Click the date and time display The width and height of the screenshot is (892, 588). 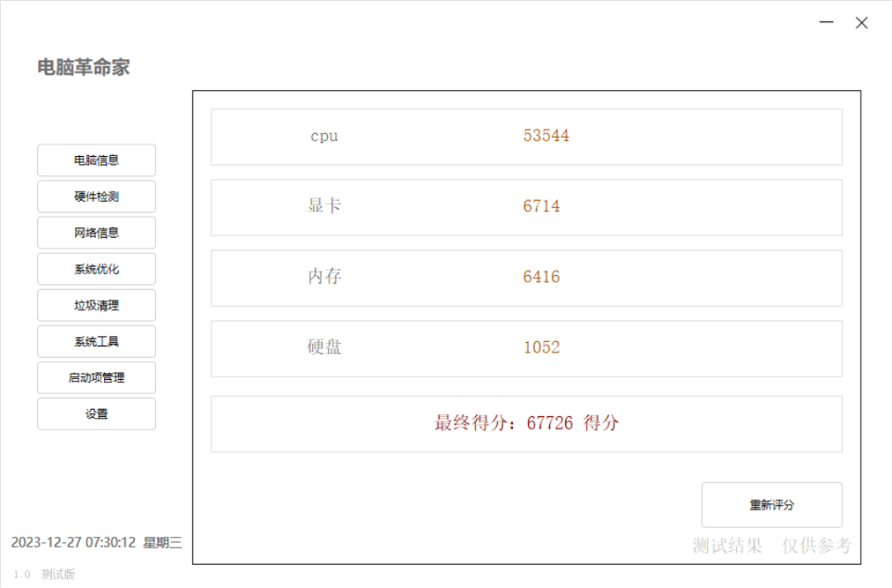96,543
